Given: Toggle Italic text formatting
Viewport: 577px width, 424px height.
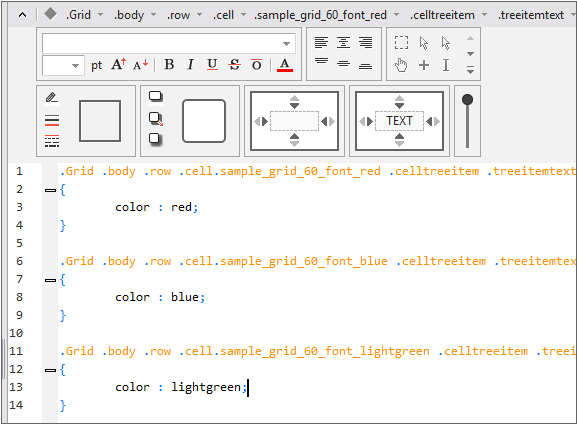Looking at the screenshot, I should point(190,65).
